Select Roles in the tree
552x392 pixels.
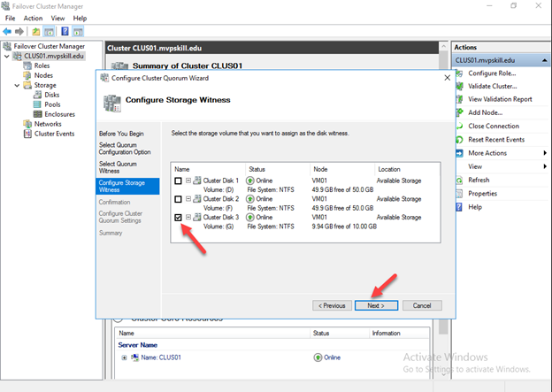tap(42, 65)
